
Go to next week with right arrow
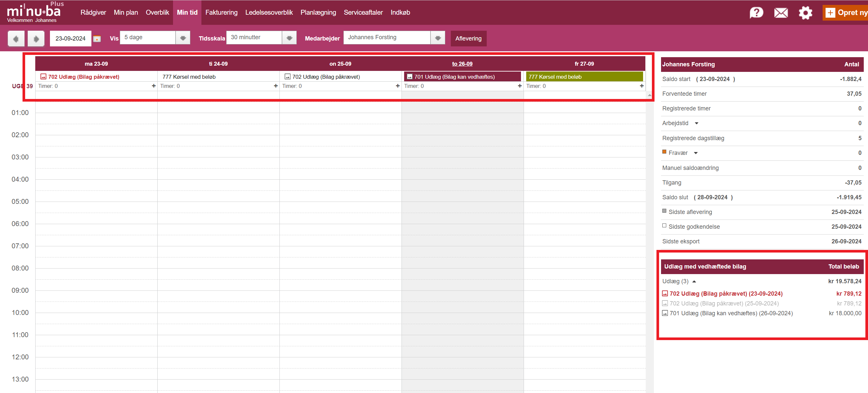pyautogui.click(x=36, y=39)
